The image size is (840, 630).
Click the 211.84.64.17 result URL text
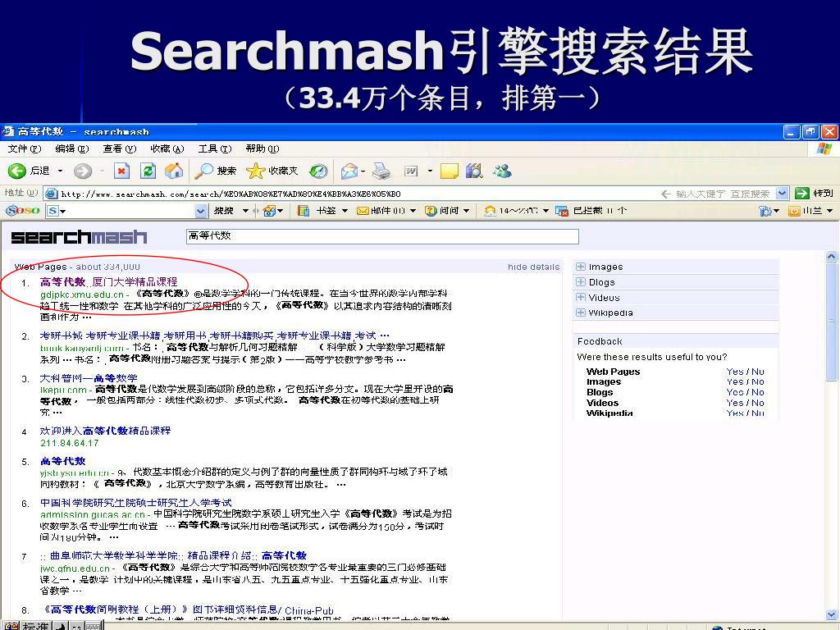70,443
